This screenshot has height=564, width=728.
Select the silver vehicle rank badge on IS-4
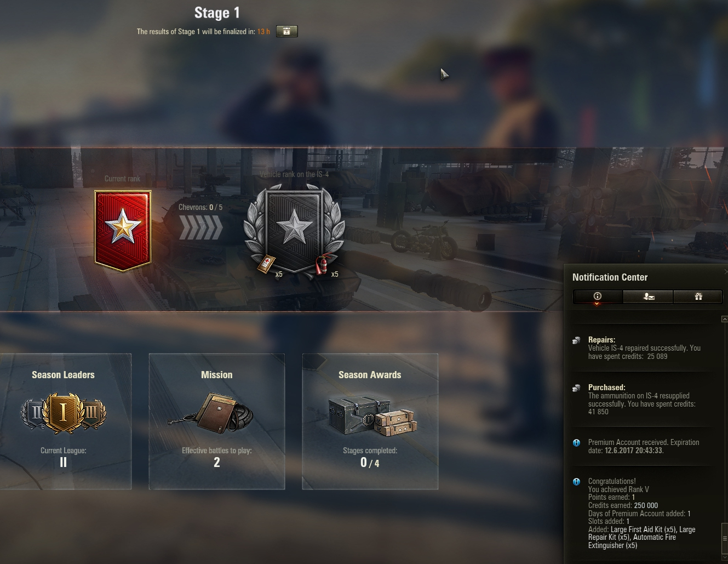[x=294, y=230]
